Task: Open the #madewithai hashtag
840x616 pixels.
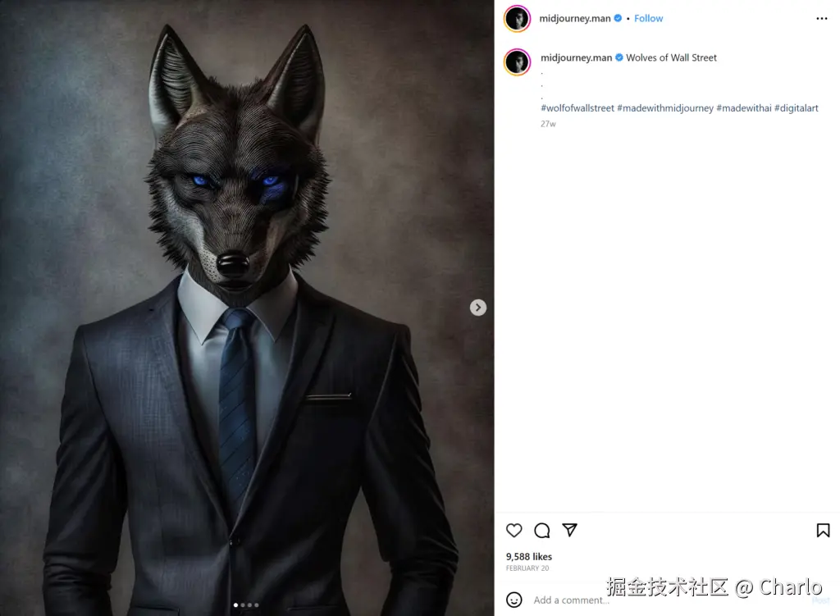Action: [744, 107]
